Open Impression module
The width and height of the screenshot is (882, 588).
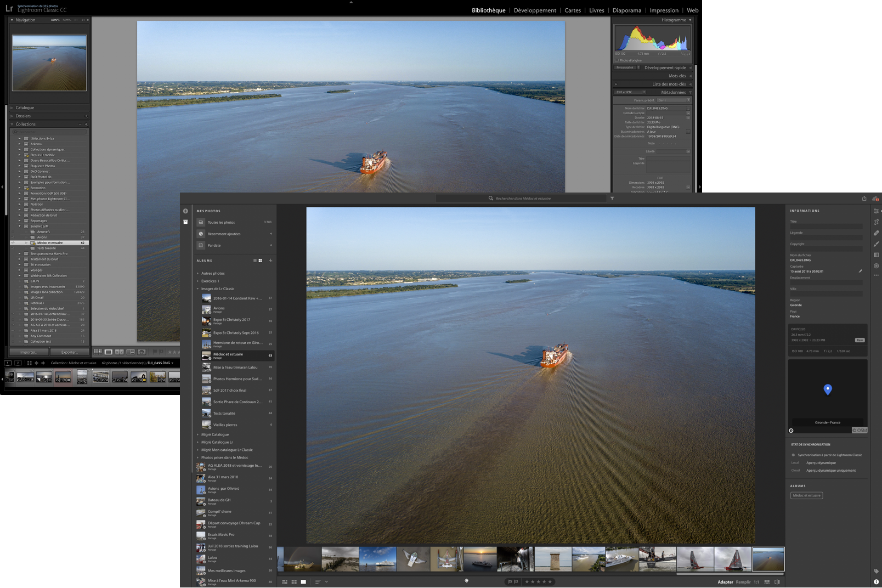pos(664,10)
